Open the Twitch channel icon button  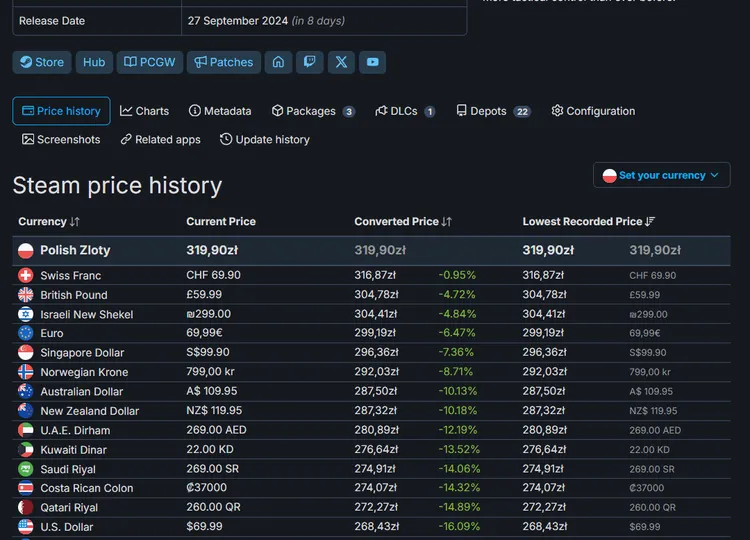coord(309,62)
